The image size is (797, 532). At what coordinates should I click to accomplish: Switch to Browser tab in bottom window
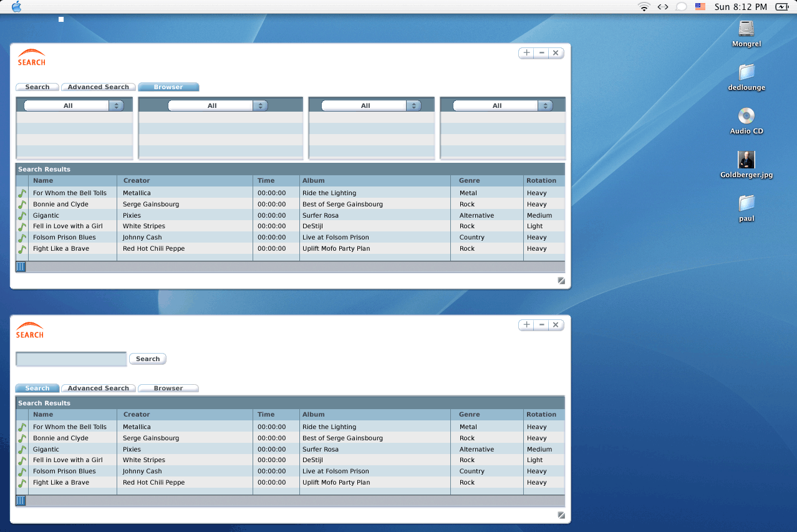click(x=168, y=389)
